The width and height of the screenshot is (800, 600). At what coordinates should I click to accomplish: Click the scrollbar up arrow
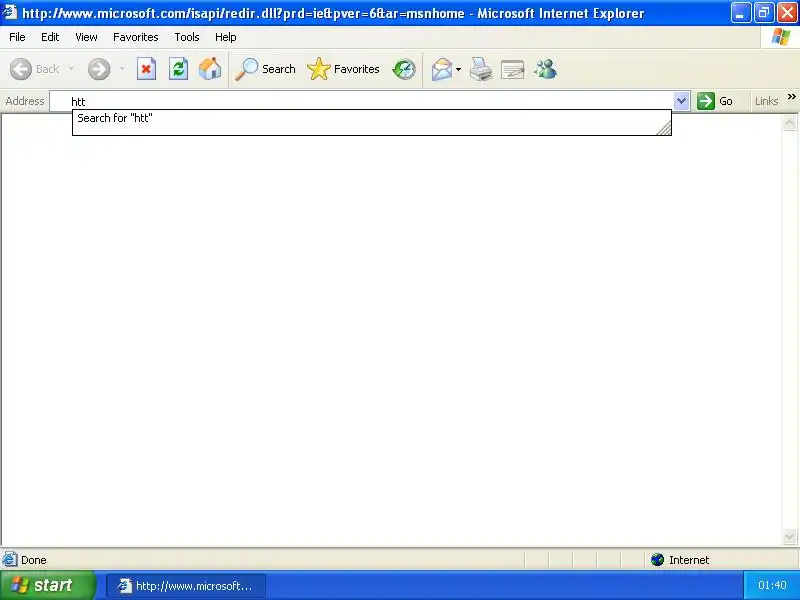pos(789,123)
